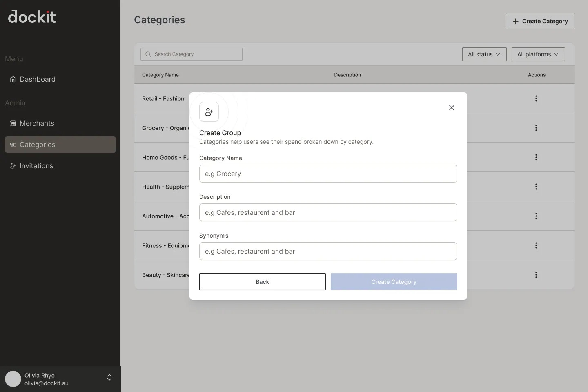588x392 pixels.
Task: Open actions menu for Beauty - Skincare row
Action: pos(536,275)
